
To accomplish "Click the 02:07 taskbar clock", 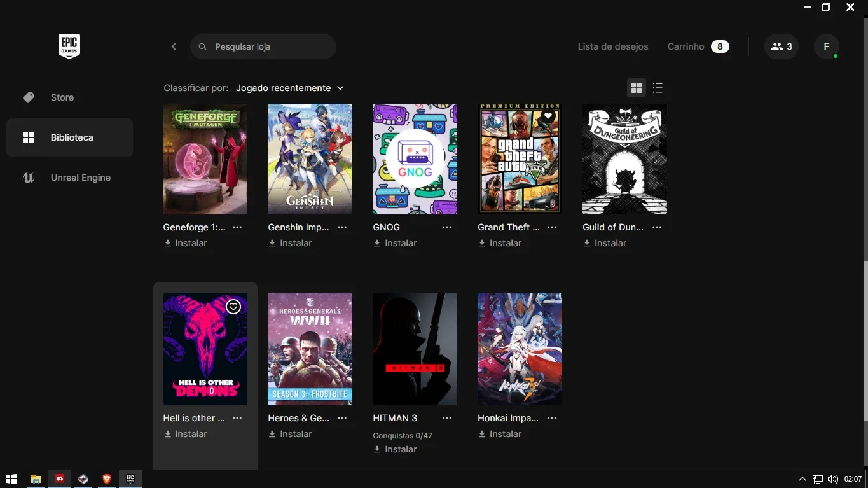I will (x=853, y=479).
